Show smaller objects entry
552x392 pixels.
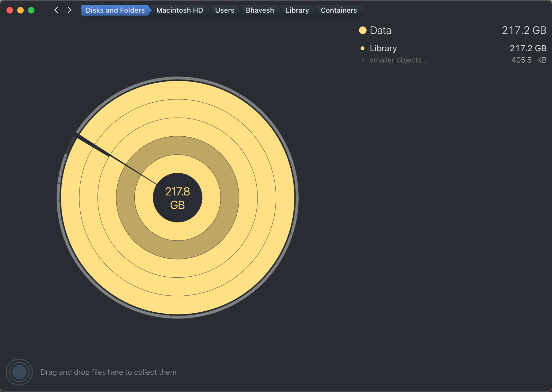pyautogui.click(x=399, y=60)
